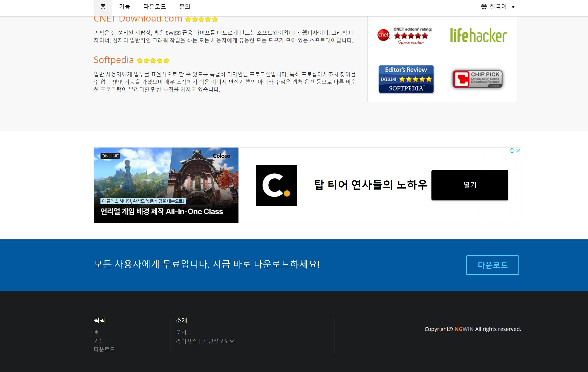Click the Lifehacker logo
This screenshot has height=372, width=588.
478,35
